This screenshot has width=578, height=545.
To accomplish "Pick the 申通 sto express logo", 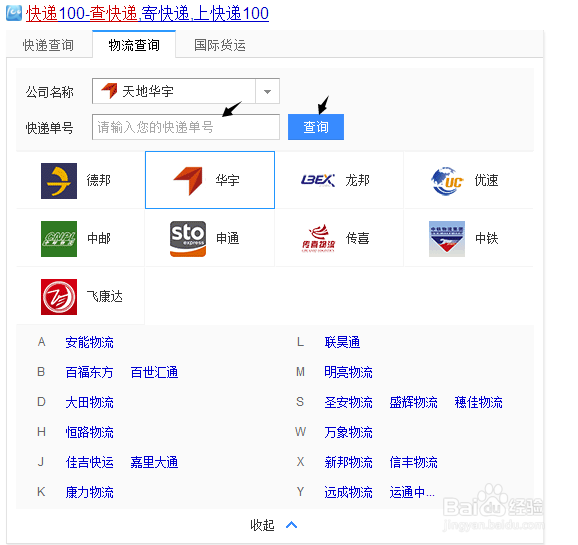I will click(188, 239).
